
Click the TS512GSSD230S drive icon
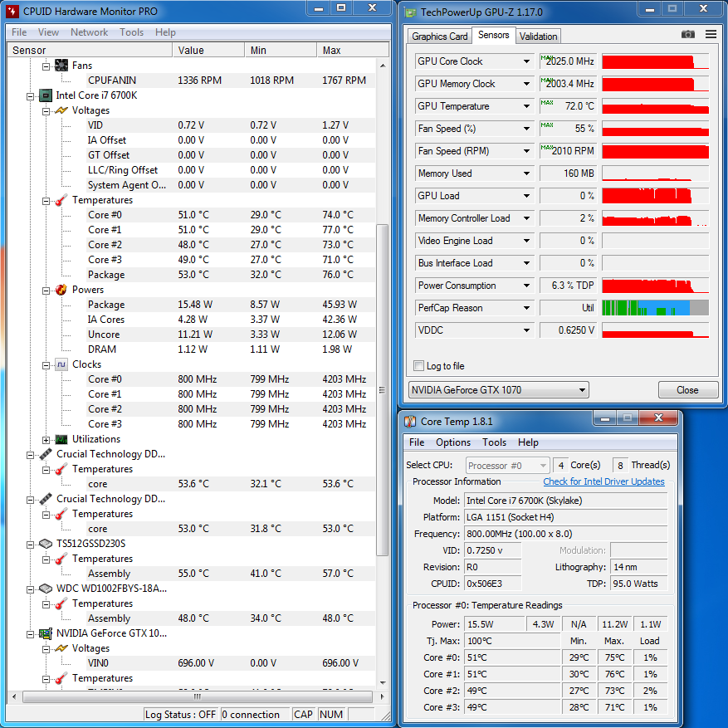click(46, 544)
